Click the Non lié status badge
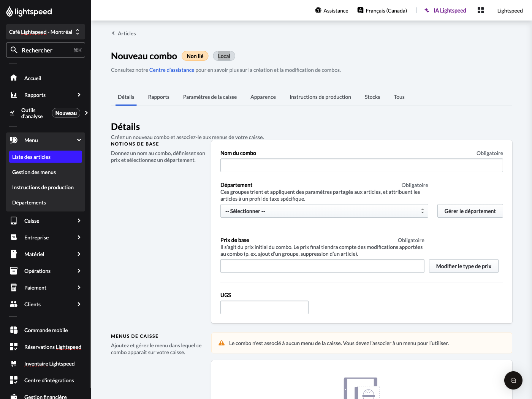 (195, 56)
